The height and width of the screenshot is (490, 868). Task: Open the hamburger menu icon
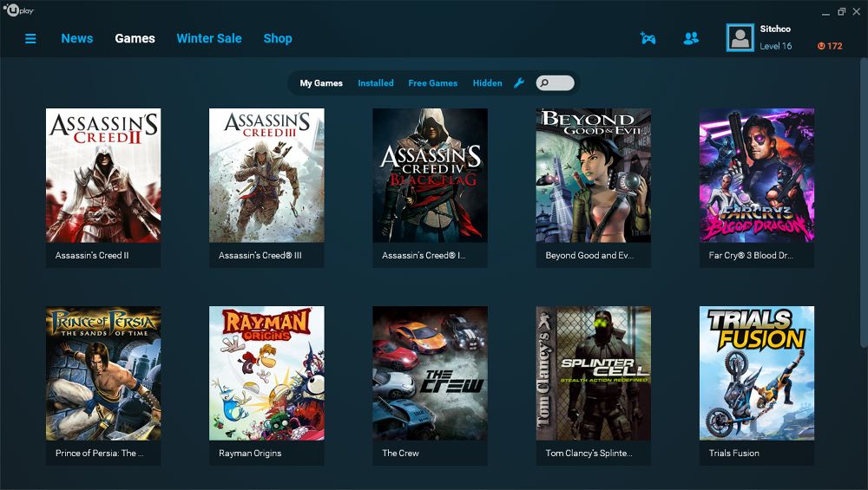pos(30,38)
